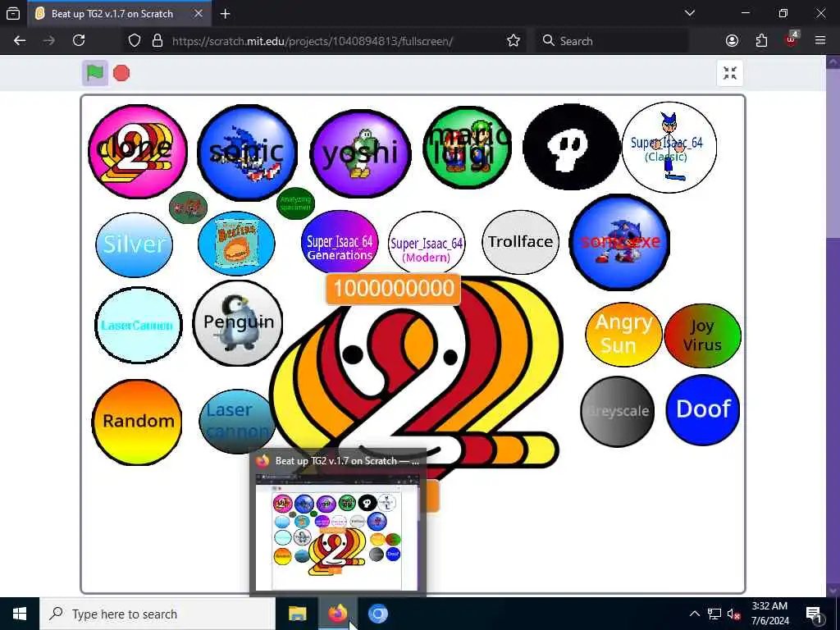This screenshot has height=630, width=840.
Task: Open the network status tray icon
Action: point(714,614)
